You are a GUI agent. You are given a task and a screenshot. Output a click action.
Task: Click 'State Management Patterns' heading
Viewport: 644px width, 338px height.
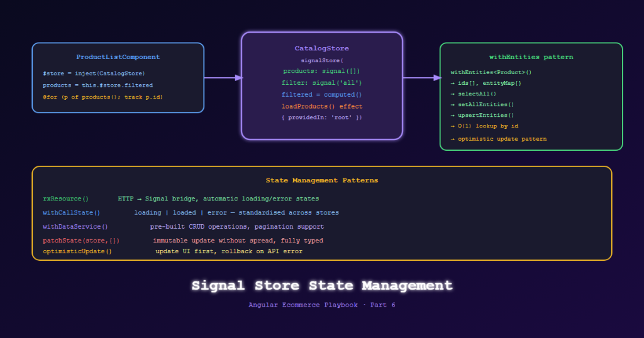322,180
